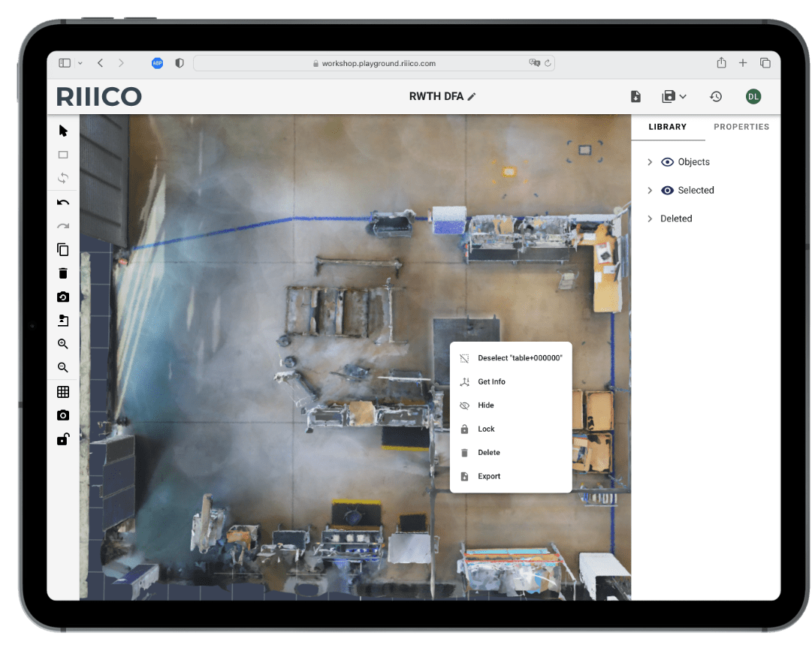Click the copy/duplicate tool icon
Screen dimensions: 812x657
point(63,249)
